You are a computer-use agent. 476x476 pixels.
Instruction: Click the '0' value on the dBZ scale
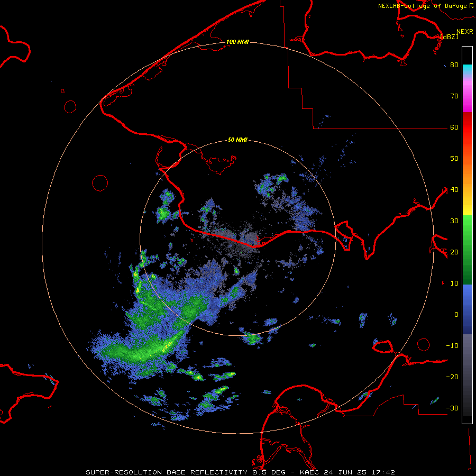(x=456, y=315)
